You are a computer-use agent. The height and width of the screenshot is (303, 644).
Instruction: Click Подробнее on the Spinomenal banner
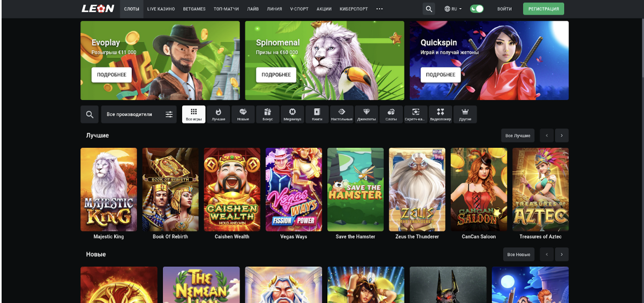point(276,75)
